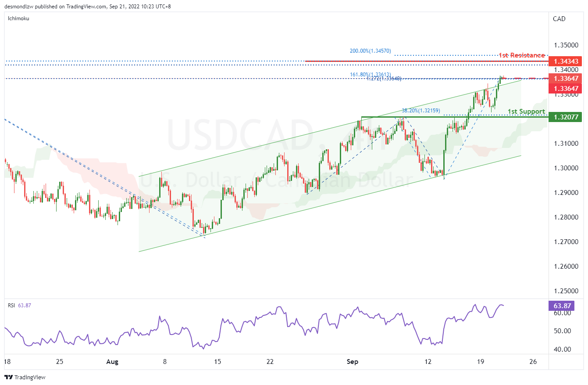Select the 1st Resistance label
The image size is (588, 385).
(x=522, y=55)
